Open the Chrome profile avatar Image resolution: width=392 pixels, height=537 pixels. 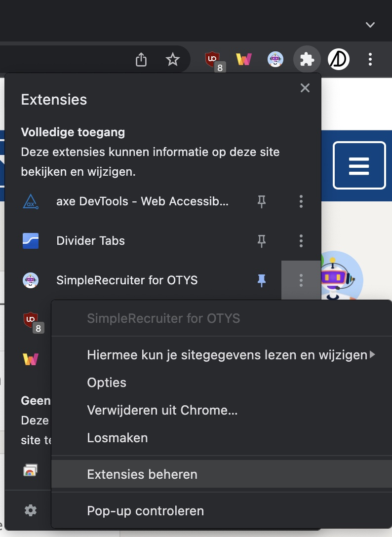pyautogui.click(x=339, y=59)
